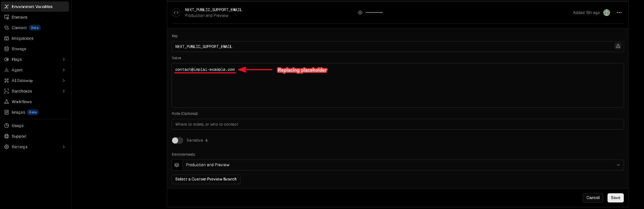Click into the Value text area
This screenshot has width=644, height=209.
click(x=398, y=85)
